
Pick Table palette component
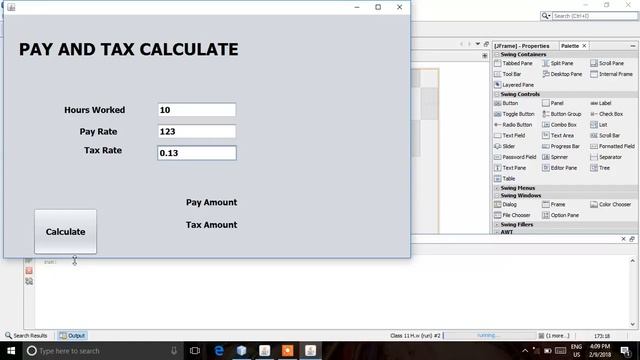pos(504,178)
